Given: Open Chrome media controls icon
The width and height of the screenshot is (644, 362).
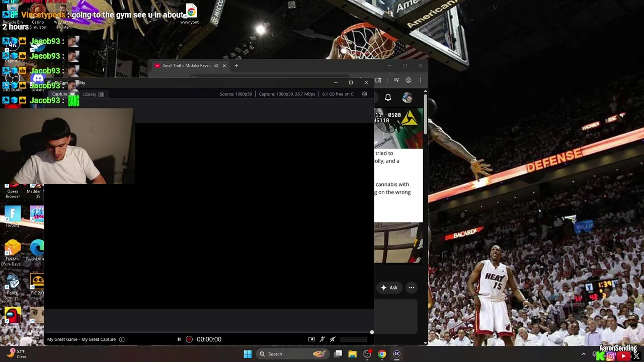Looking at the screenshot, I should click(x=396, y=80).
